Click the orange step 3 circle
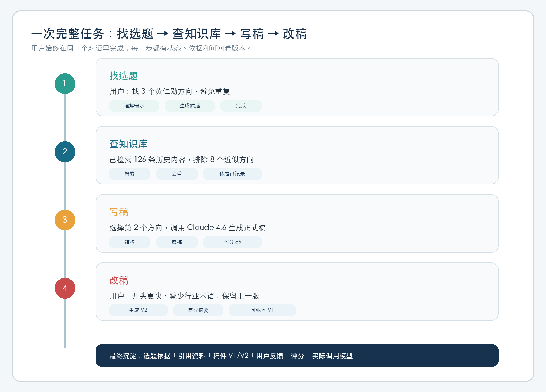Screen dimensions: 546x392 65,220
